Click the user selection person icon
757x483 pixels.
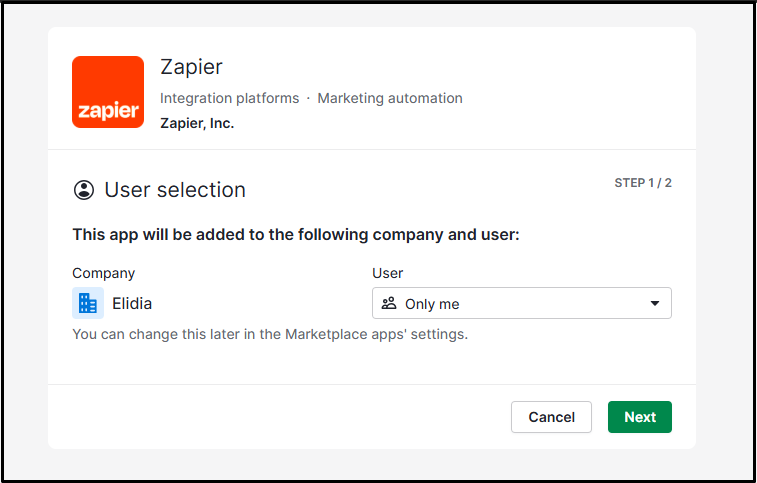coord(84,190)
